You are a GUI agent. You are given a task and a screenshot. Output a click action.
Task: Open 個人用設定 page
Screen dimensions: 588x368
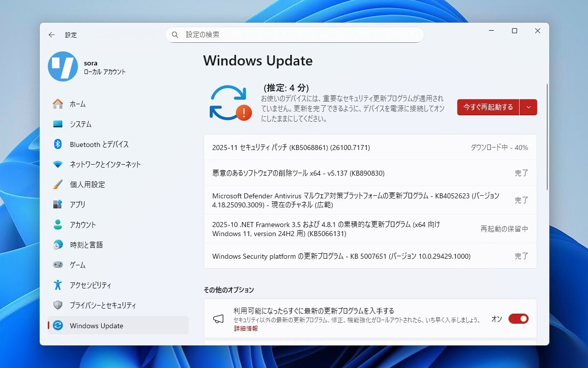118,184
